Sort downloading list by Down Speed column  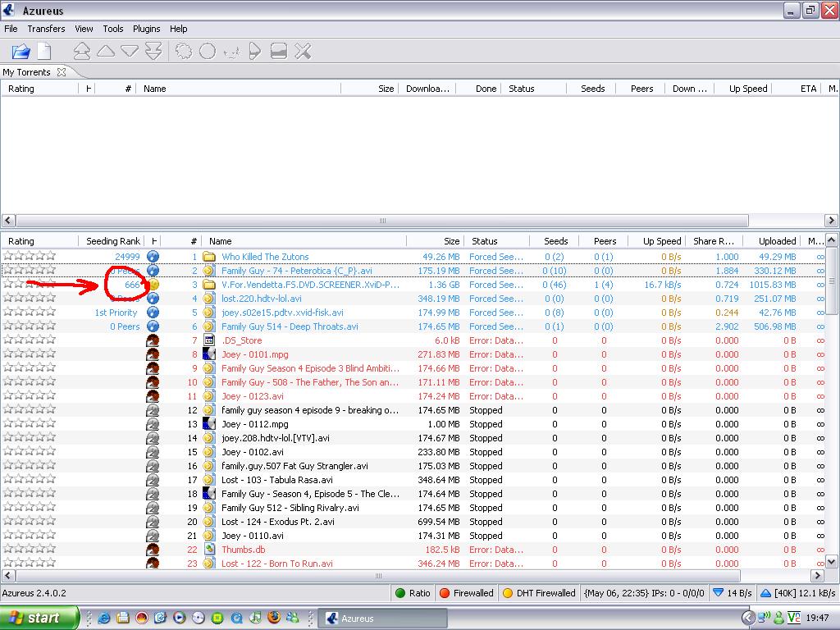[x=689, y=89]
